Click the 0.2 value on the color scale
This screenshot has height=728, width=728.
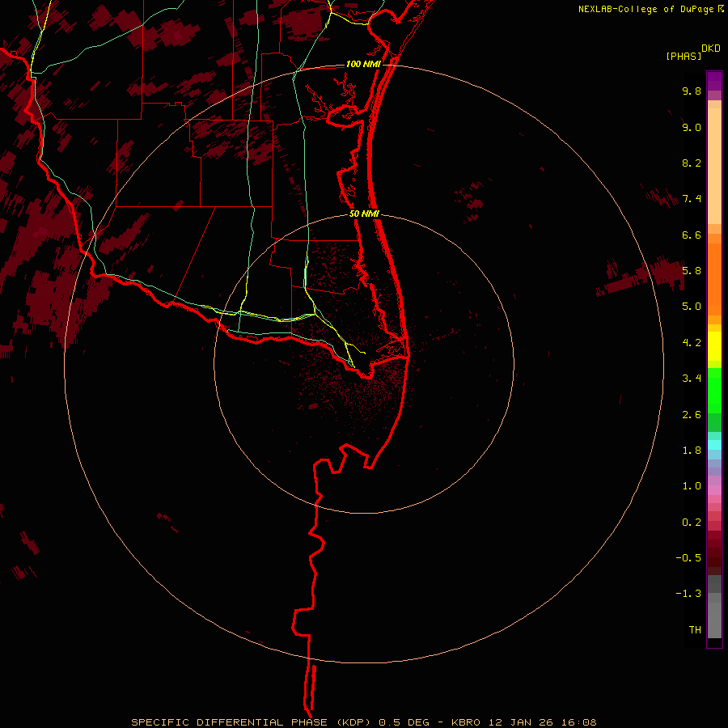(692, 523)
